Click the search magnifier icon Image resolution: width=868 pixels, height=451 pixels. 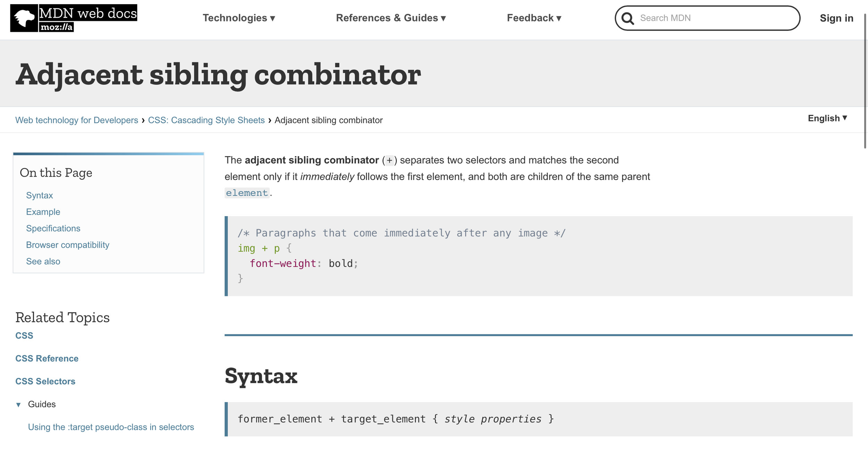click(627, 18)
